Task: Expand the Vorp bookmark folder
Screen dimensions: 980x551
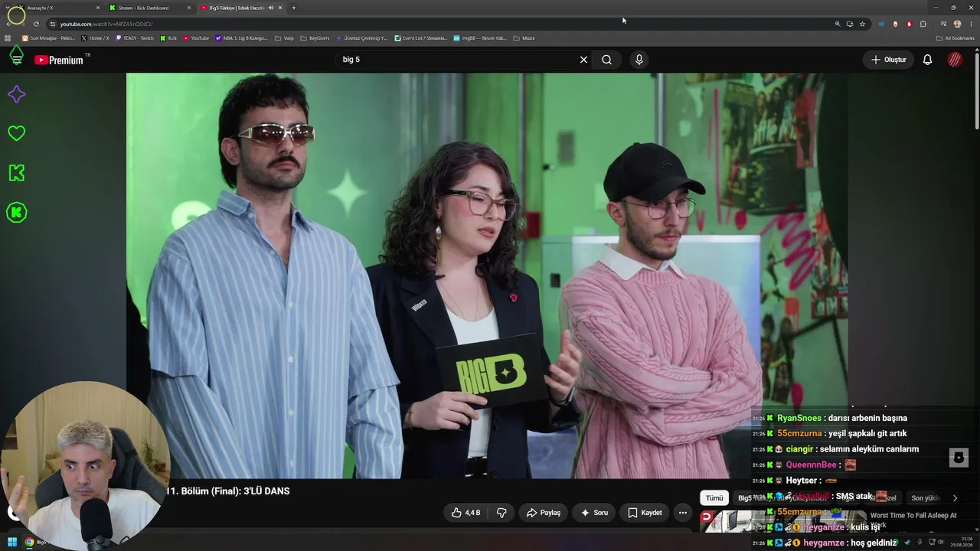Action: pyautogui.click(x=284, y=38)
